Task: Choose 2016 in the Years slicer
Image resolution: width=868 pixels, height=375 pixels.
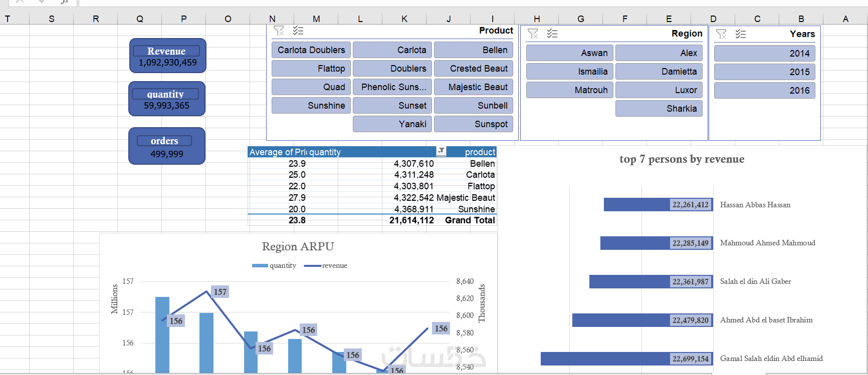Action: click(x=765, y=91)
